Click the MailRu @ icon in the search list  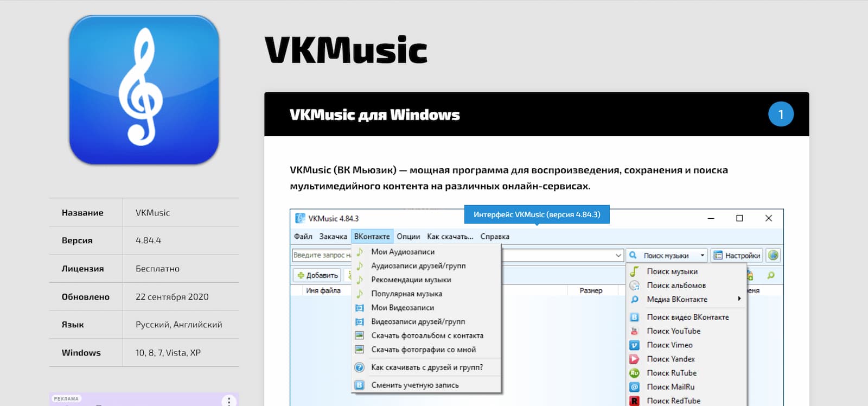(x=634, y=387)
